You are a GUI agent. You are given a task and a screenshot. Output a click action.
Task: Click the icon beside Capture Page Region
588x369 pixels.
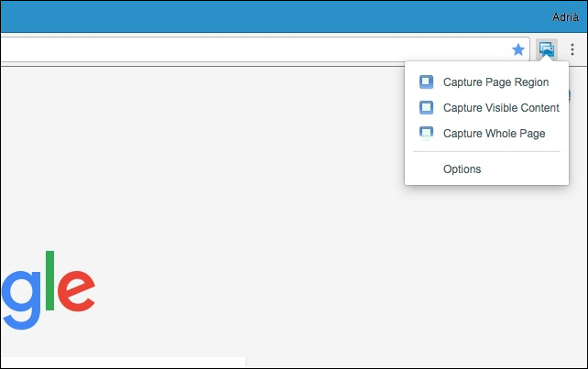(x=426, y=81)
